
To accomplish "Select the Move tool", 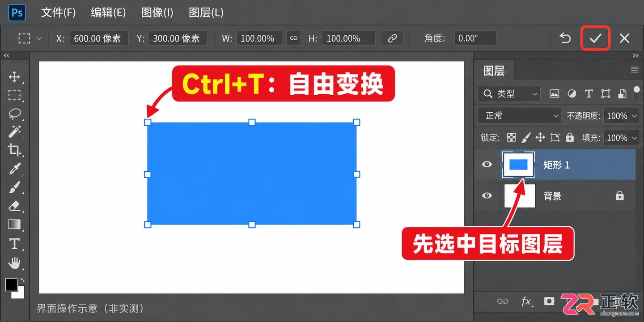I will pos(14,77).
